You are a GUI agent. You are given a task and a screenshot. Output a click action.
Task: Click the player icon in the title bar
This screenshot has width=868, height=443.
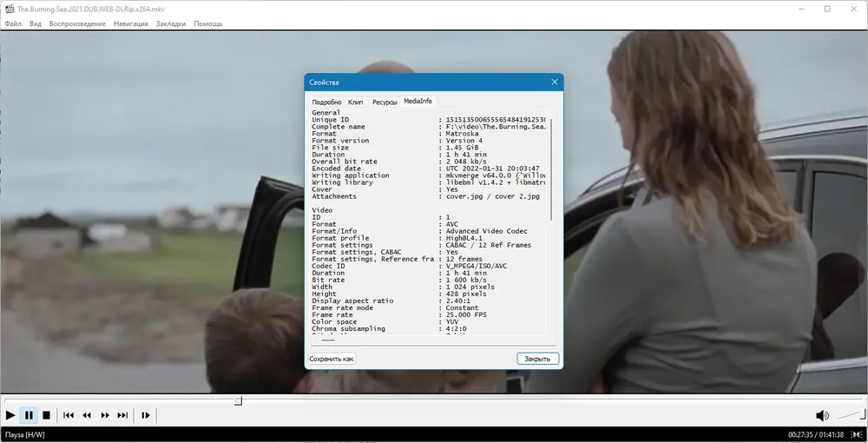(x=10, y=9)
